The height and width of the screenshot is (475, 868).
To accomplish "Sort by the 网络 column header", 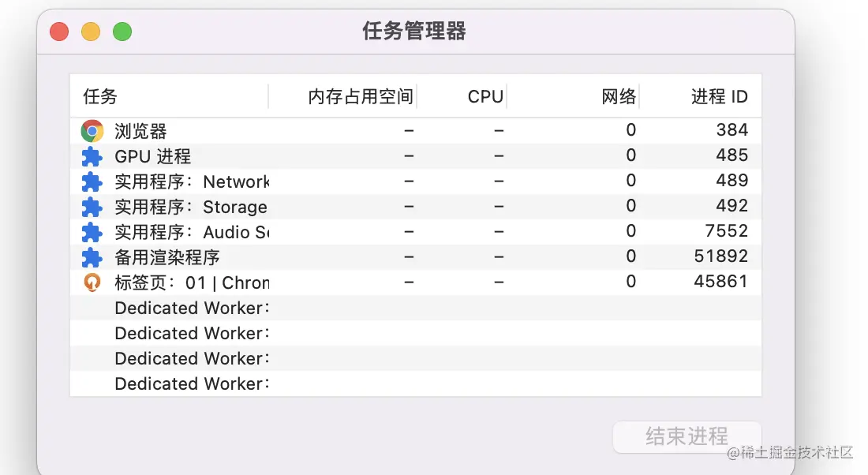I will 619,96.
